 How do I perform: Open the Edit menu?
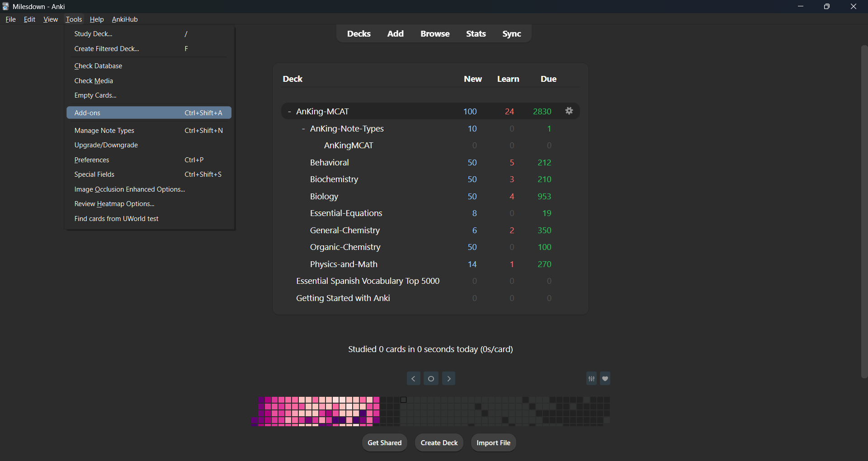[x=29, y=19]
